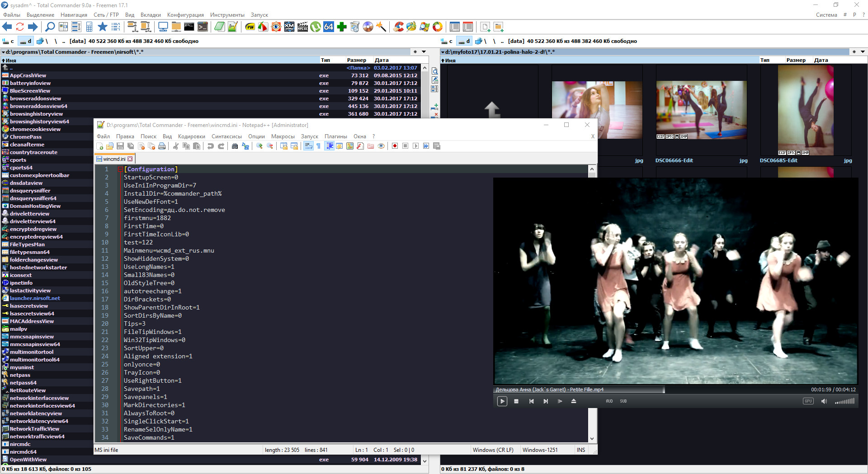
Task: Launch the MPC-BE clapperboard icon
Action: (302, 27)
